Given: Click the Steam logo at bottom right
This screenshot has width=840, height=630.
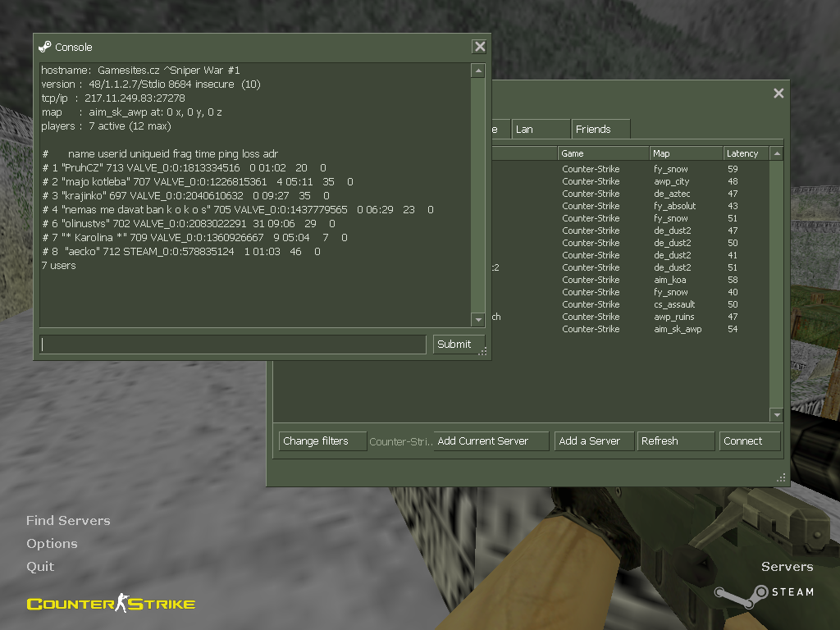Looking at the screenshot, I should pos(764,594).
